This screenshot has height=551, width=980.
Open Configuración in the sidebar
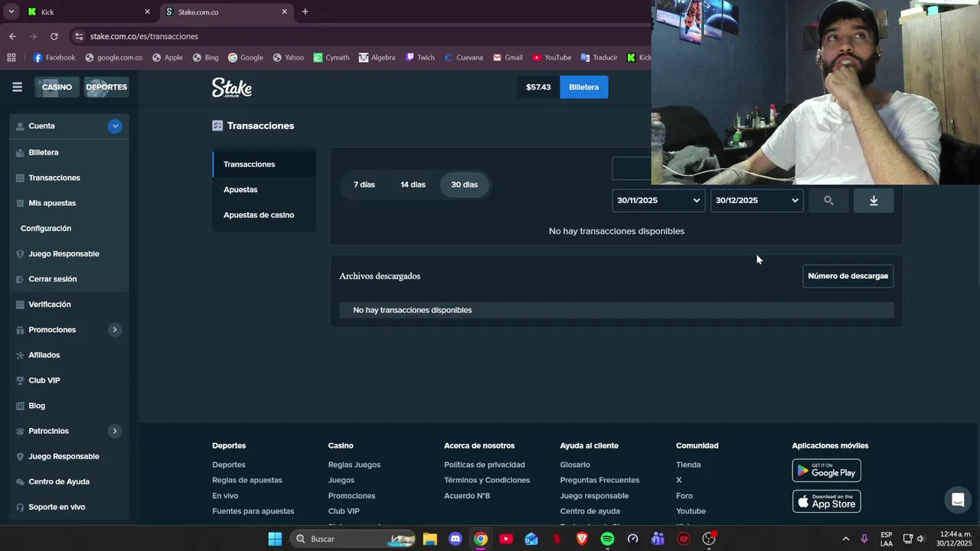pyautogui.click(x=46, y=228)
